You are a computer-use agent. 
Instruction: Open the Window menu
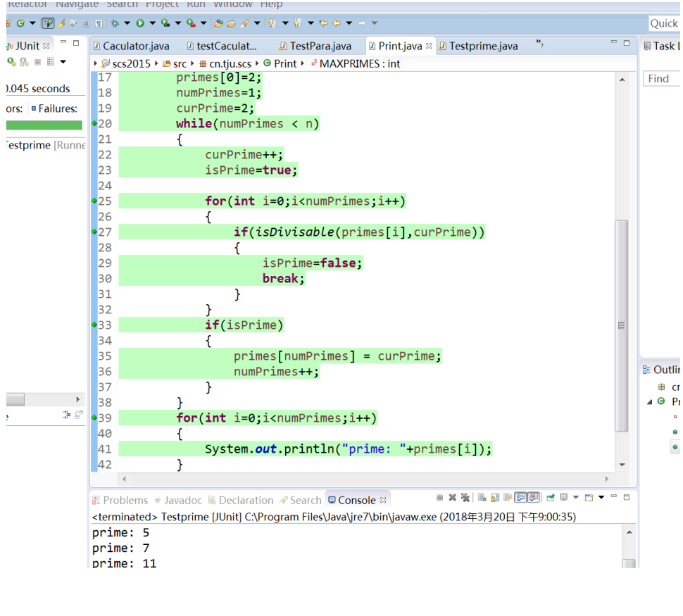click(232, 4)
